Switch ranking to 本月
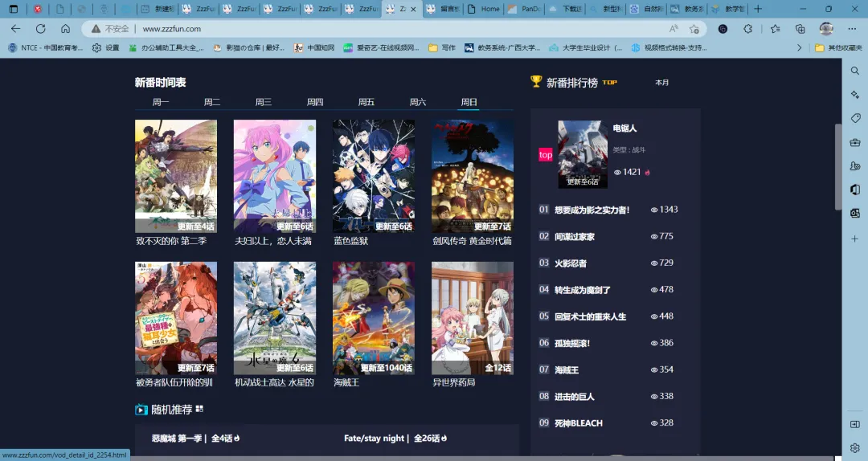 [662, 83]
